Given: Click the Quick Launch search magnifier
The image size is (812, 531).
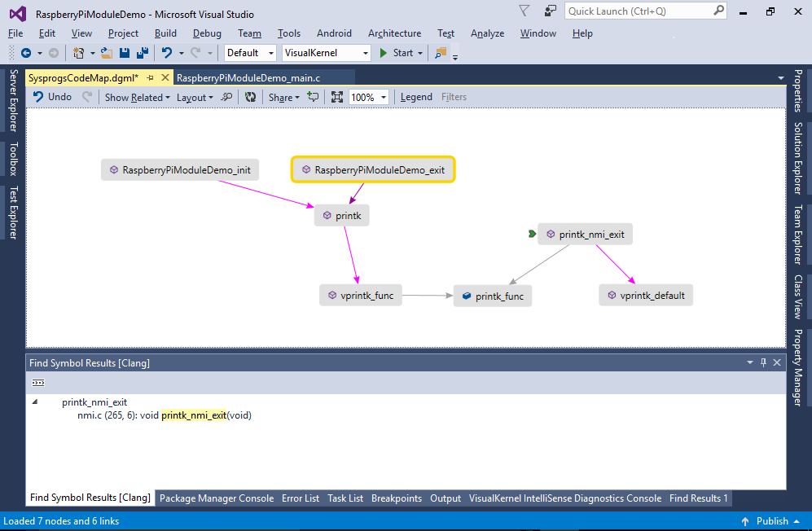Looking at the screenshot, I should point(718,11).
